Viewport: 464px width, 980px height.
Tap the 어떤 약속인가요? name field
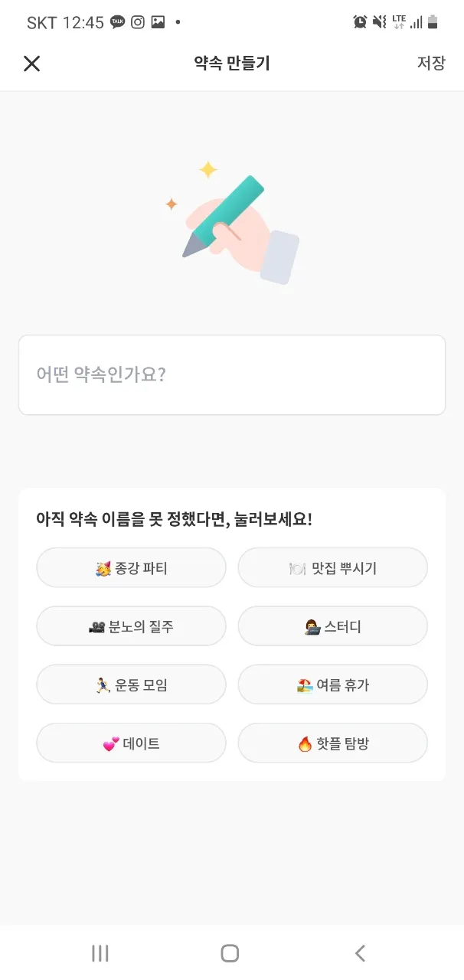[x=232, y=375]
